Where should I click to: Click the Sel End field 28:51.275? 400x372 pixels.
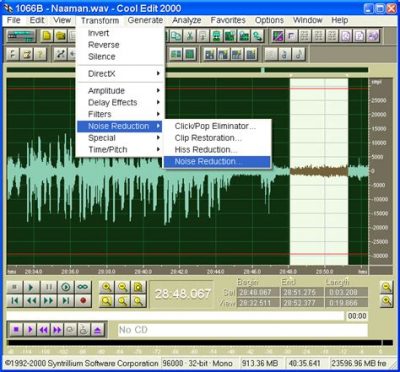click(x=302, y=292)
